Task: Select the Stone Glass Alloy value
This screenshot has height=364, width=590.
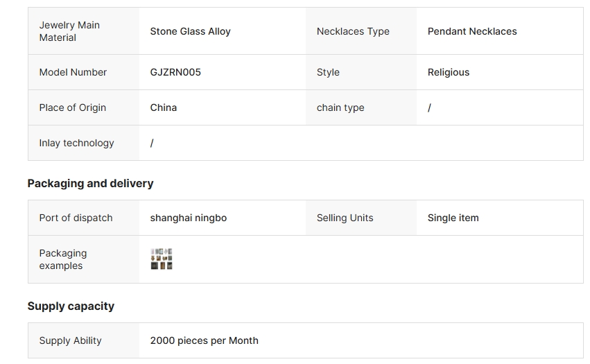Action: (x=190, y=31)
